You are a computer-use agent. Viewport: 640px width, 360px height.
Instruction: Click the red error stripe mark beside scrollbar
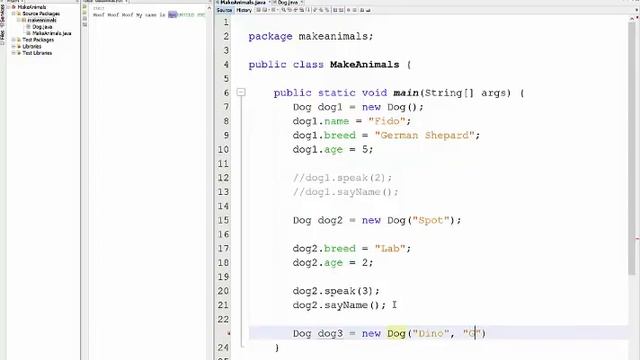[x=637, y=238]
